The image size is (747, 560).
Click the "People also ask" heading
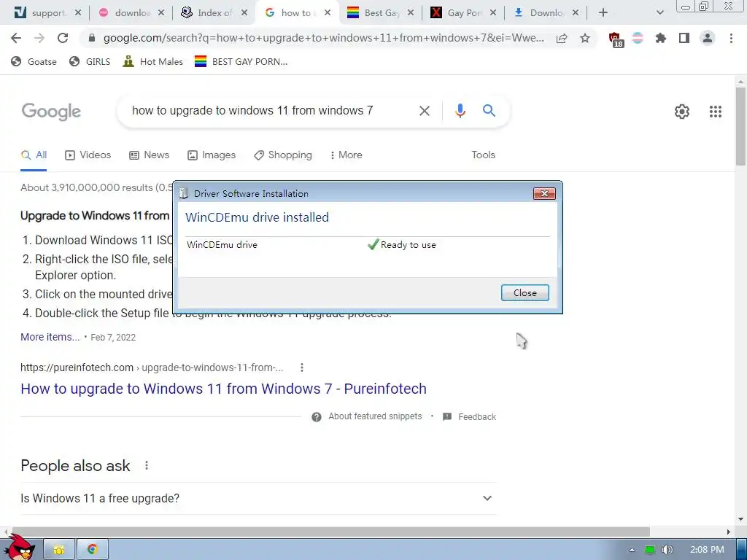[x=75, y=466]
